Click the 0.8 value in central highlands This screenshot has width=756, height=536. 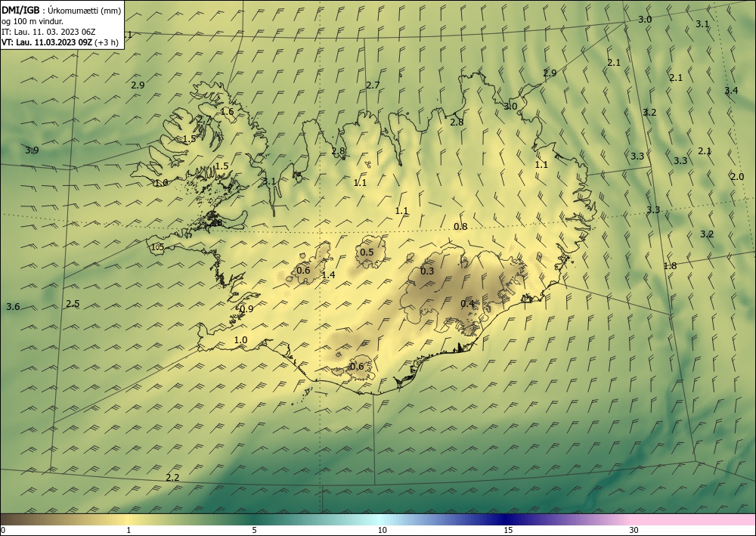coord(460,227)
